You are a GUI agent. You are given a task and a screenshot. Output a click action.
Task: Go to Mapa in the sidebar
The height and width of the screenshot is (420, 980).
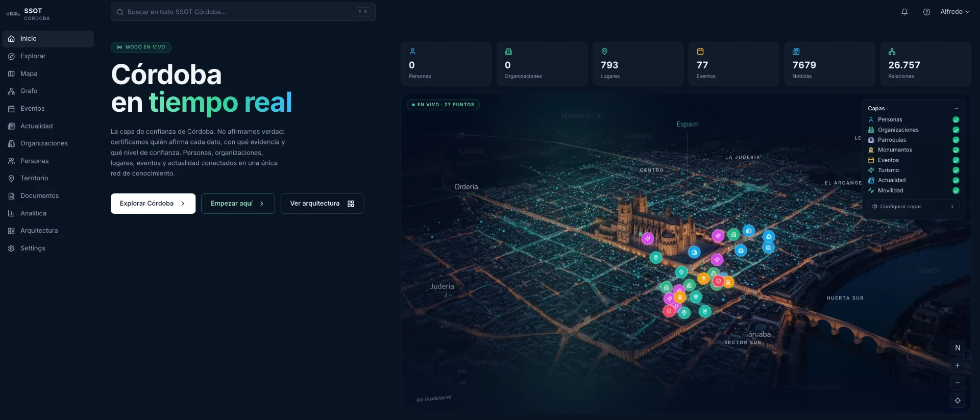48,73
